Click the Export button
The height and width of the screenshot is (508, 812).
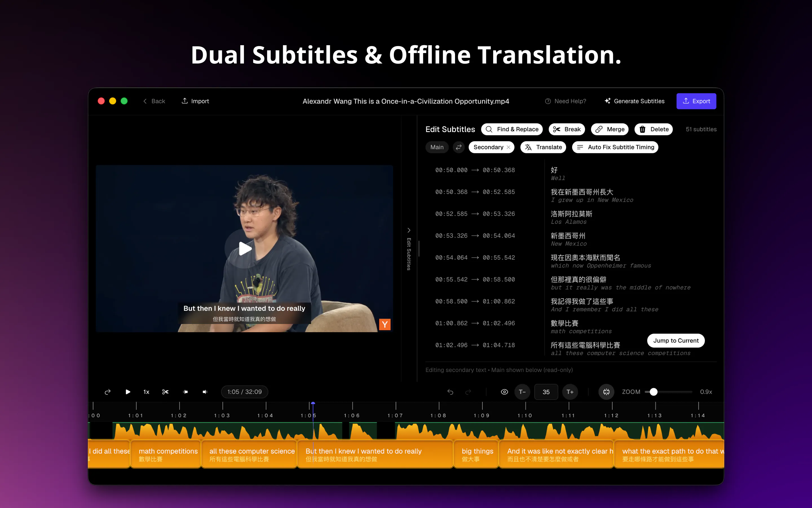(696, 101)
